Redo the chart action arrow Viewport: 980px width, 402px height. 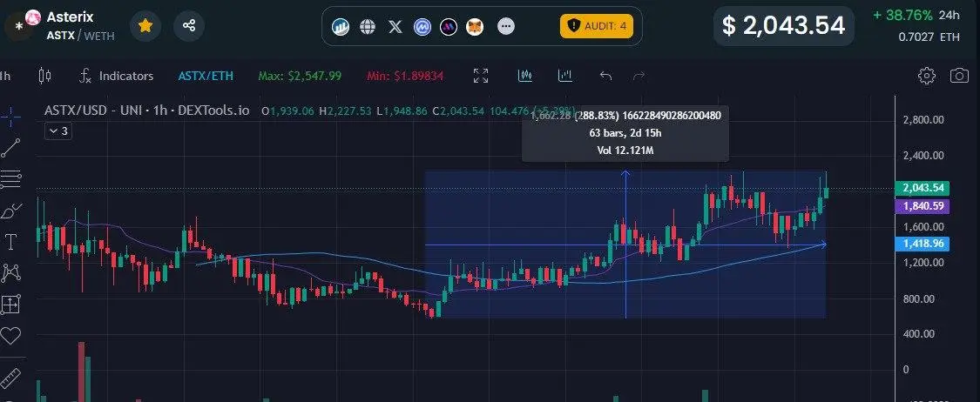coord(639,77)
